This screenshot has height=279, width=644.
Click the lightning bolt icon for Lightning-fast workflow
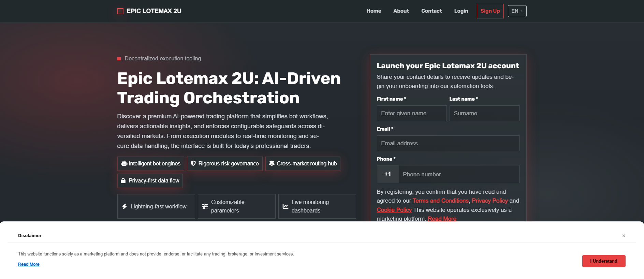tap(125, 206)
